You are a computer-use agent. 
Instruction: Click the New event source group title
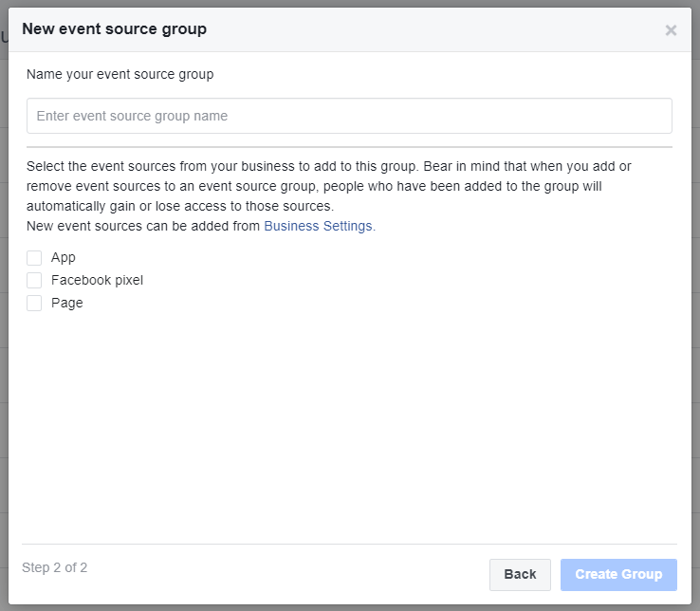tap(114, 29)
